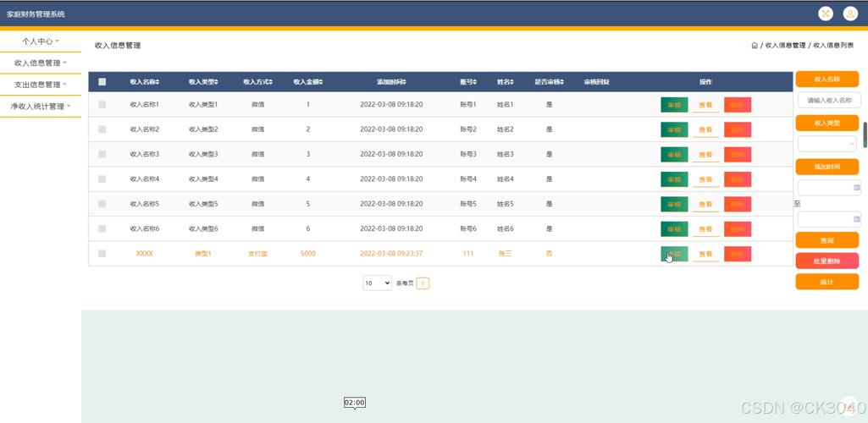This screenshot has width=868, height=423.
Task: Click the home icon in the breadcrumb
Action: tap(755, 46)
